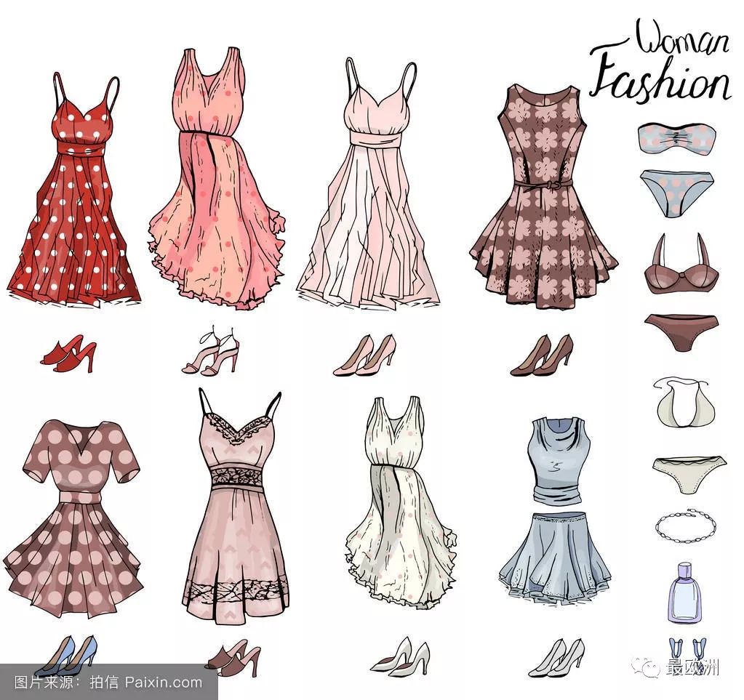Choose the blue polka-dot bikini bottom
The height and width of the screenshot is (700, 744).
coord(676,193)
